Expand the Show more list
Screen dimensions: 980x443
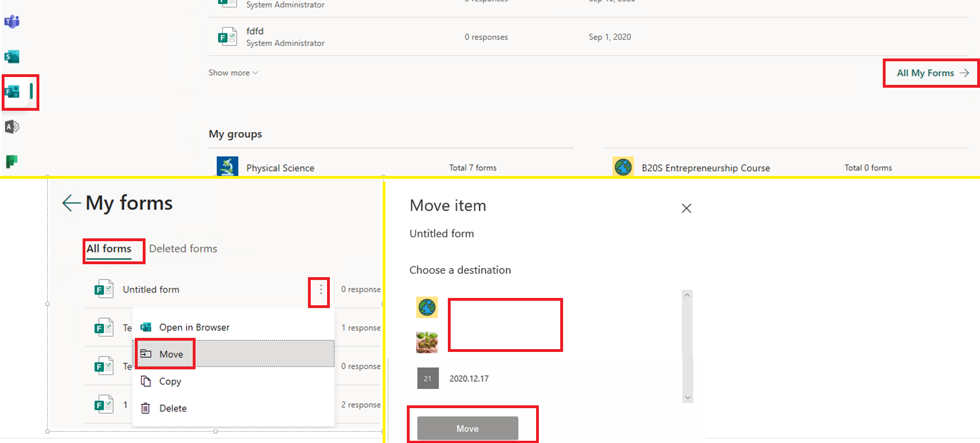click(233, 73)
